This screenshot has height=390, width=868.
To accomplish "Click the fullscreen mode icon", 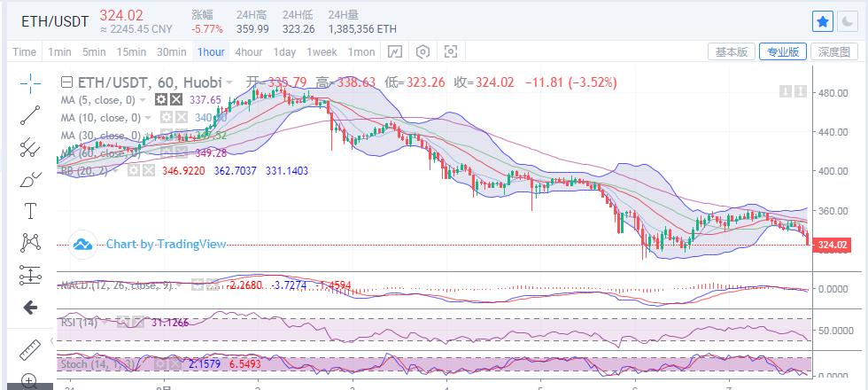I will click(451, 52).
